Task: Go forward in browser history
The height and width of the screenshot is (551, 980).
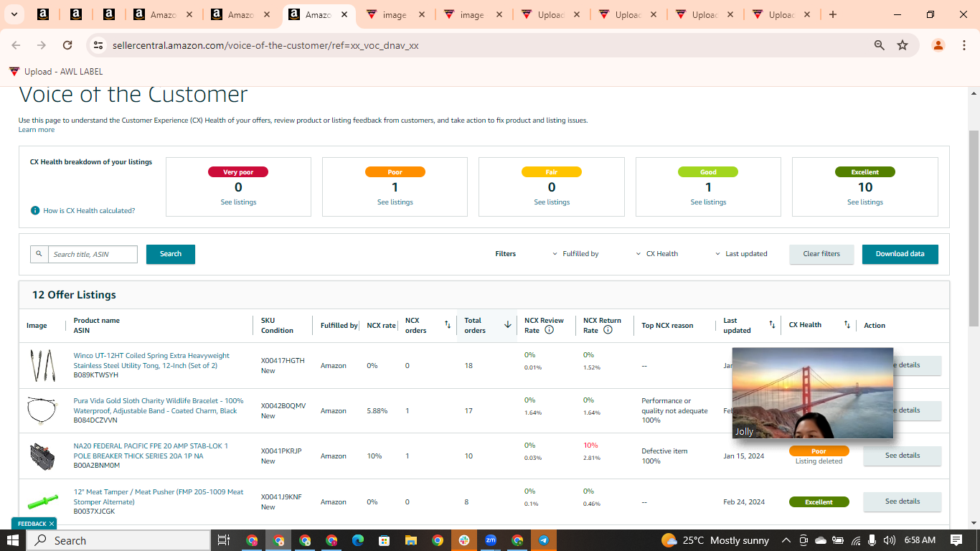Action: pos(42,45)
